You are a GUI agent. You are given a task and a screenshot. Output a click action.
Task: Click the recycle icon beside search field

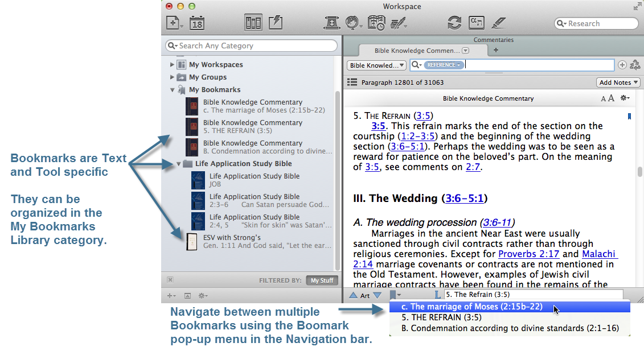coord(635,65)
